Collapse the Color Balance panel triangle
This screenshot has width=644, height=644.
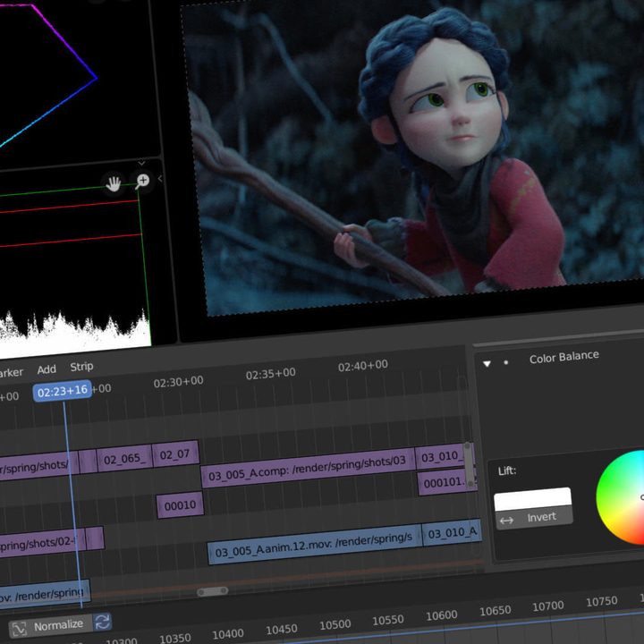point(487,363)
